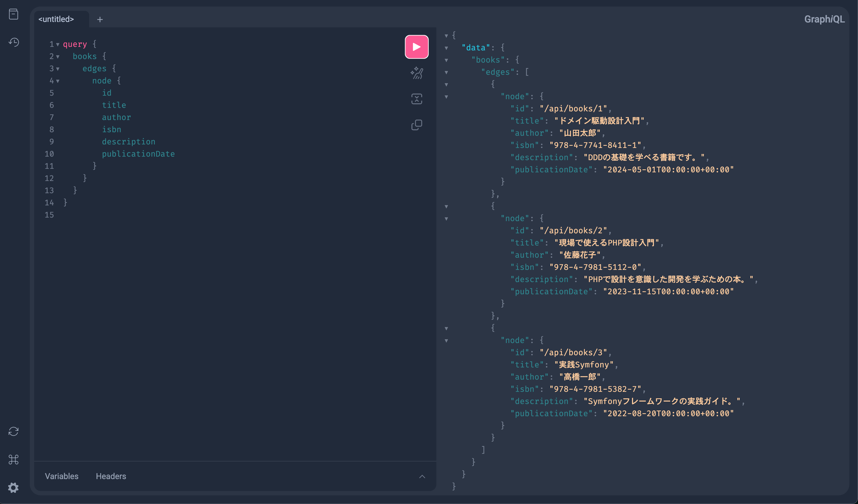Viewport: 858px width, 504px height.
Task: Collapse the node arrow above /api/books/1
Action: point(446,97)
